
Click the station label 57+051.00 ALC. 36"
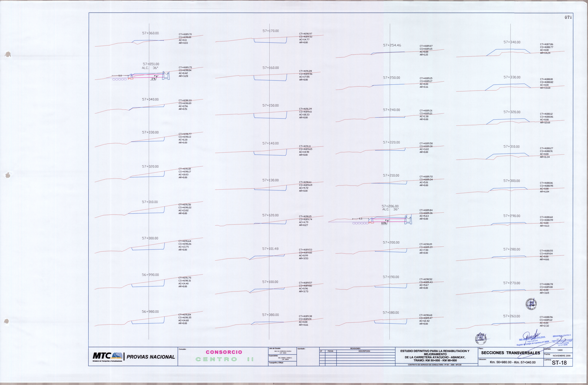150,66
